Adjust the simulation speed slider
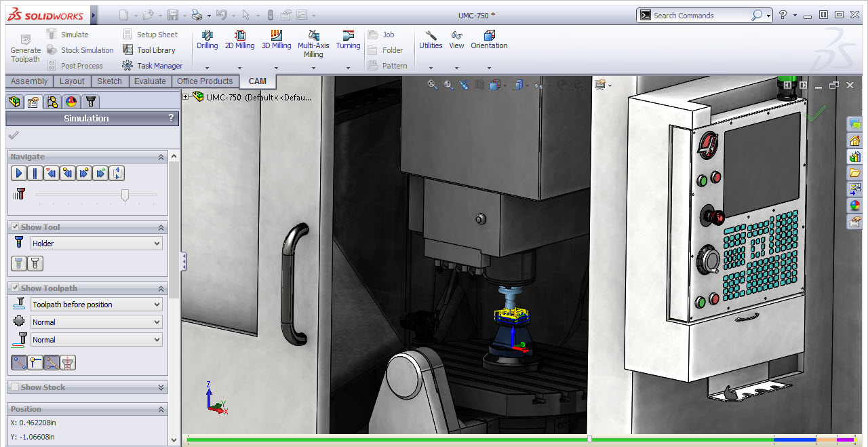This screenshot has width=868, height=447. click(x=125, y=195)
